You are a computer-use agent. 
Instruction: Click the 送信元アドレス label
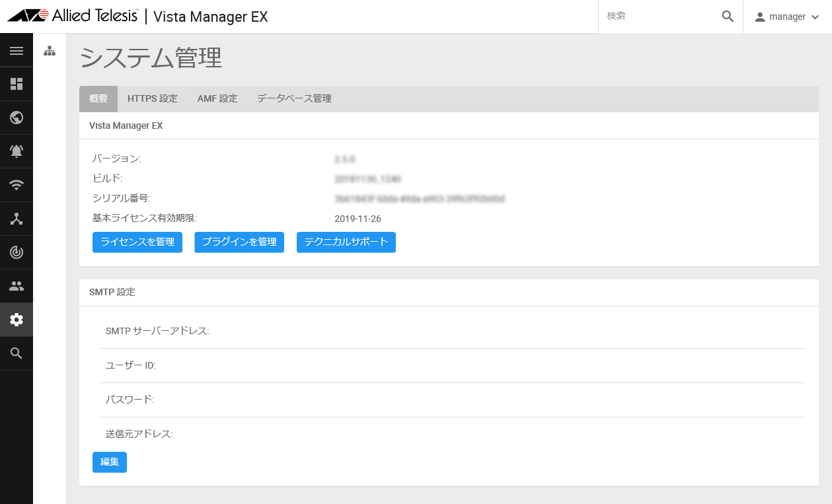coord(139,434)
